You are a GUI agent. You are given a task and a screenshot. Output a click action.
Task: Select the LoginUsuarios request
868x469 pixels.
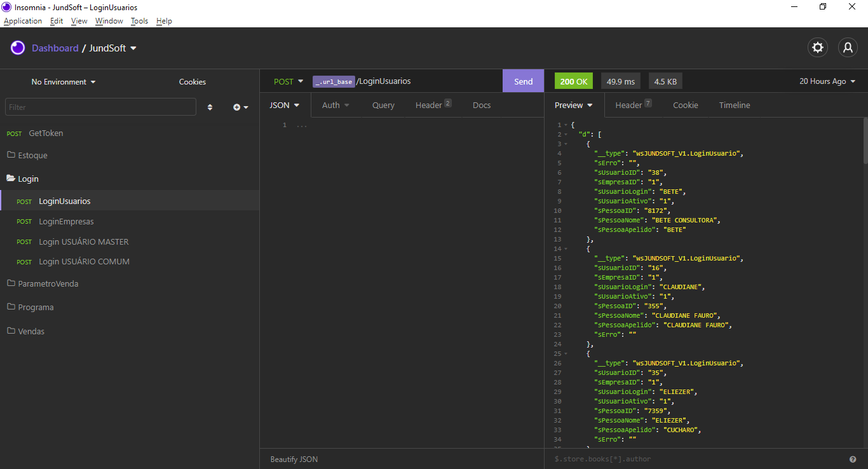[x=130, y=201]
